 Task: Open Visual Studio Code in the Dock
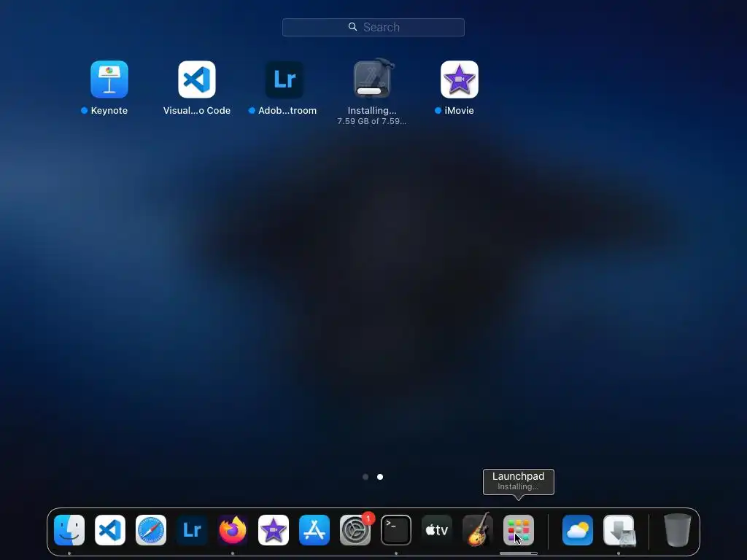(110, 530)
